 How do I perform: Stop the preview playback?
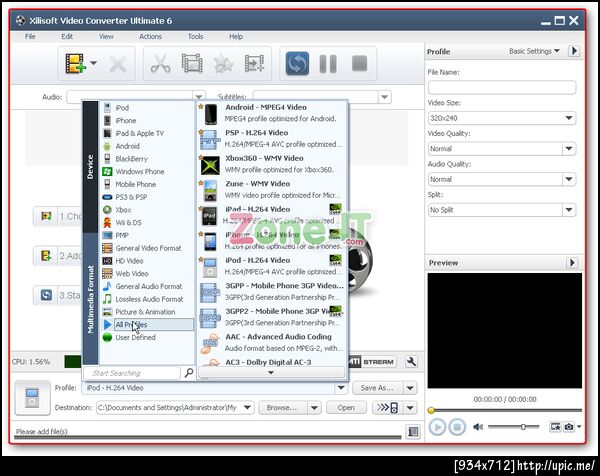tap(457, 427)
